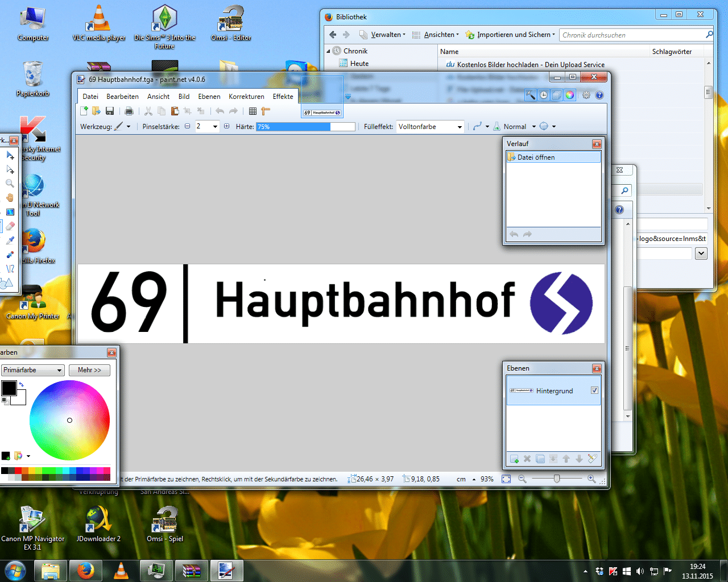The image size is (728, 582).
Task: Click the Save icon in toolbar
Action: point(110,111)
